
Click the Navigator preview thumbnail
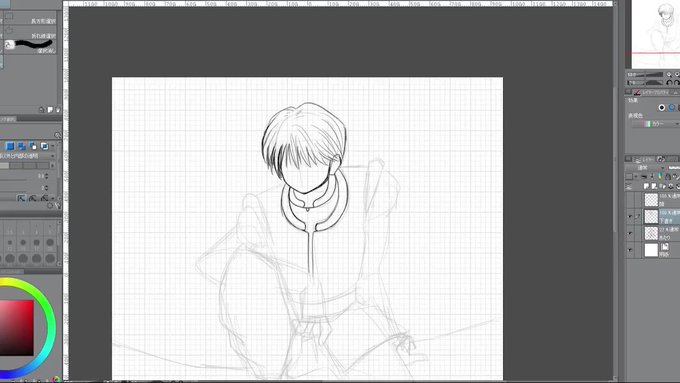point(656,34)
